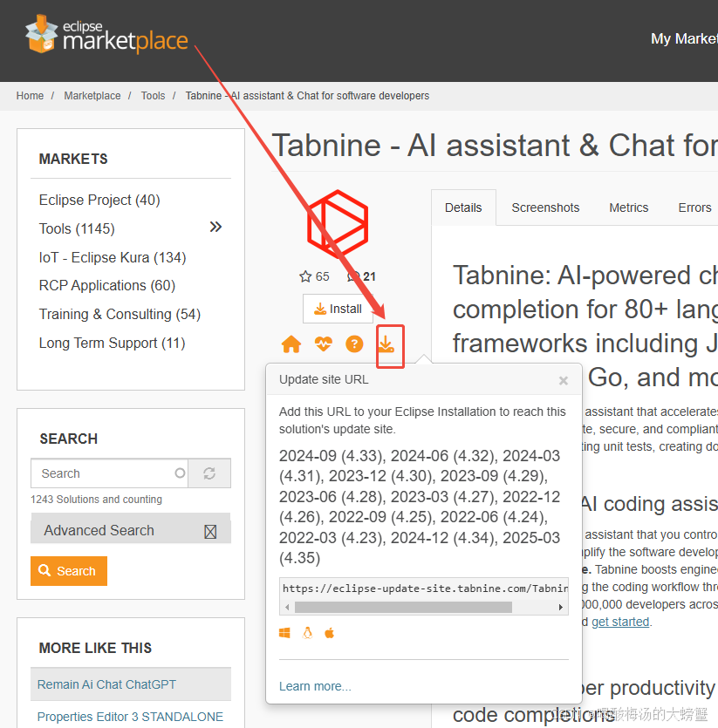Expand the Tools double-chevron arrow
This screenshot has height=728, width=718.
[x=215, y=227]
